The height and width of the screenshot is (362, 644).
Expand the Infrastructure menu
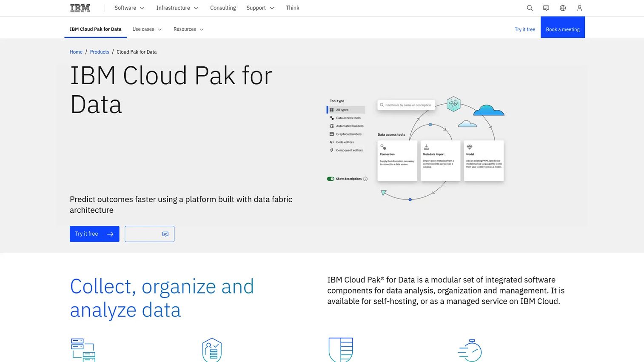177,8
